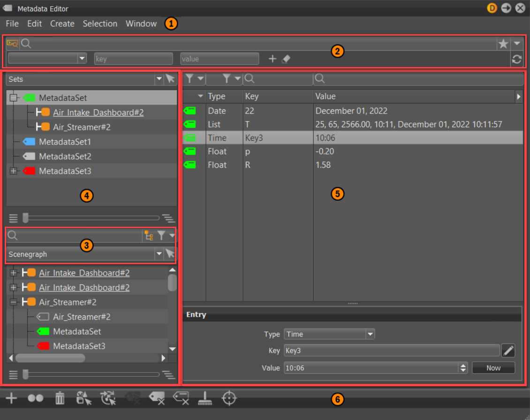Click the Value column search field above the table

click(x=418, y=79)
